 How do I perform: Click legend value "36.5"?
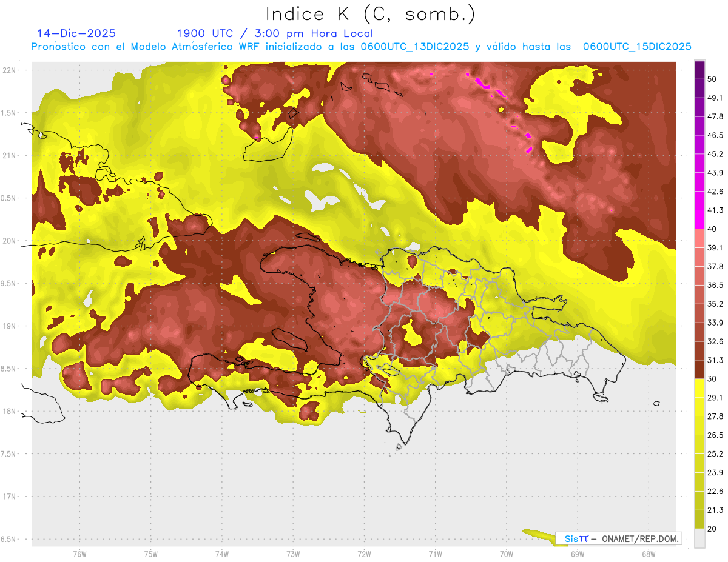715,285
